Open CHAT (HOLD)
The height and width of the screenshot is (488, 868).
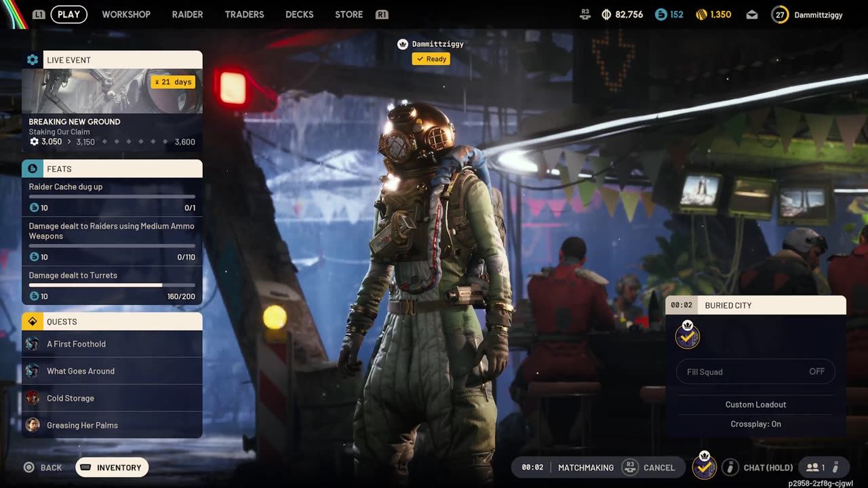(x=768, y=468)
